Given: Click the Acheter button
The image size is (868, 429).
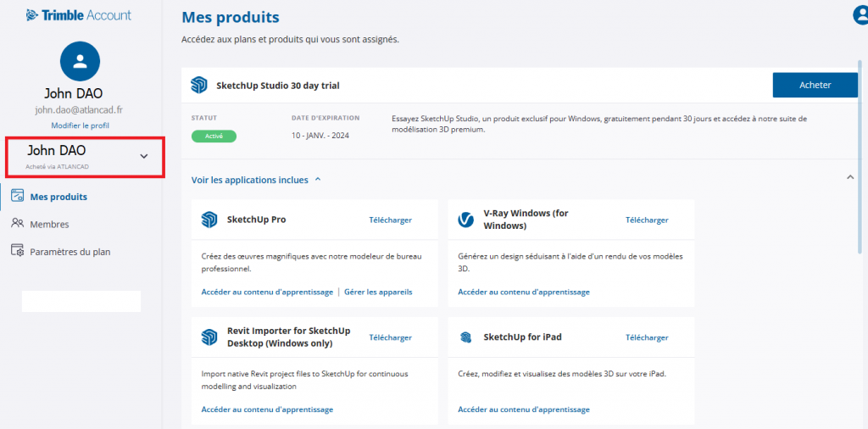Looking at the screenshot, I should pyautogui.click(x=815, y=85).
